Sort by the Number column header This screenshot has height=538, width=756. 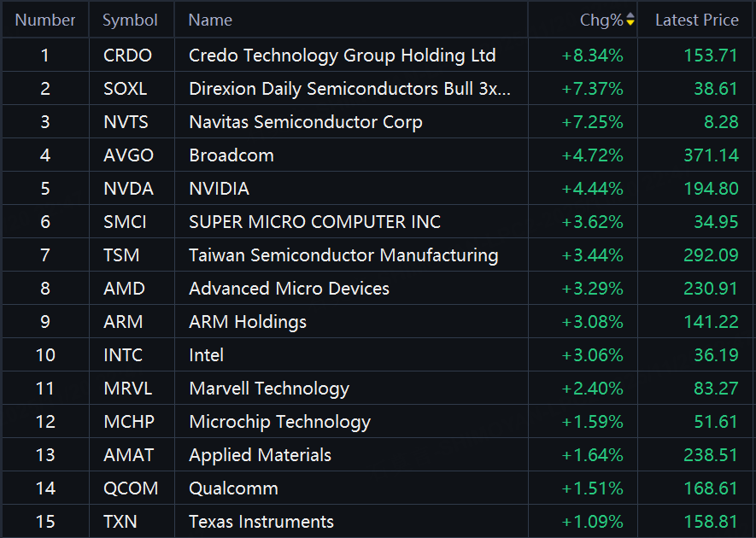pos(45,20)
